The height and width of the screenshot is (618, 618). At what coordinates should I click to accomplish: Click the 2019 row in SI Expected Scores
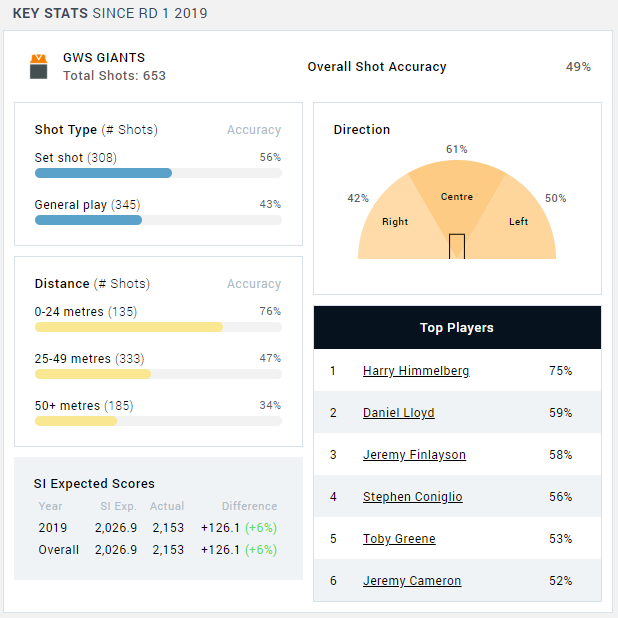(x=157, y=527)
